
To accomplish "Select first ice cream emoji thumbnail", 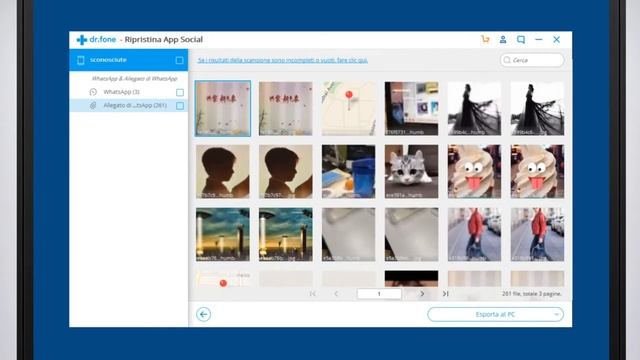I will 474,171.
